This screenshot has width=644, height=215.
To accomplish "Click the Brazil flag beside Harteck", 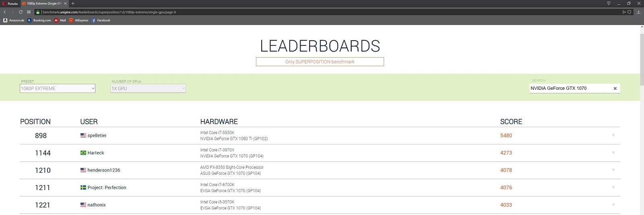I will point(83,153).
